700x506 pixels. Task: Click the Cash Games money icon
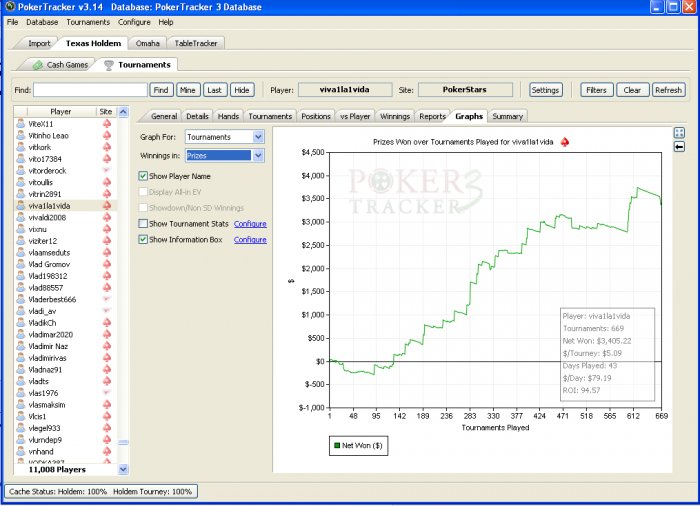pos(39,65)
